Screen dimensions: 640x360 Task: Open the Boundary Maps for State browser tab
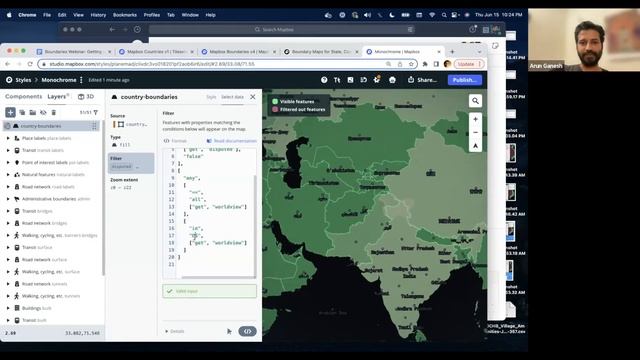(320, 52)
